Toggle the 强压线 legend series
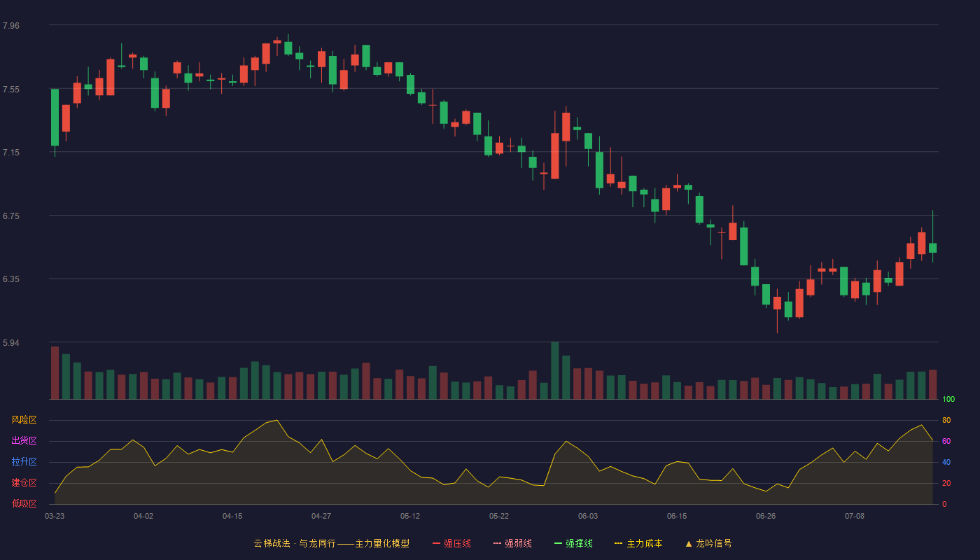Image resolution: width=980 pixels, height=560 pixels. tap(451, 543)
